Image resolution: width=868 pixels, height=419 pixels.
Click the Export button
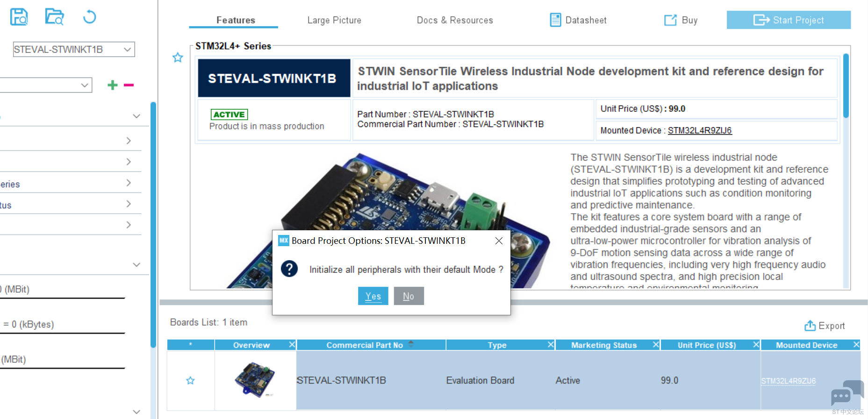[825, 326]
